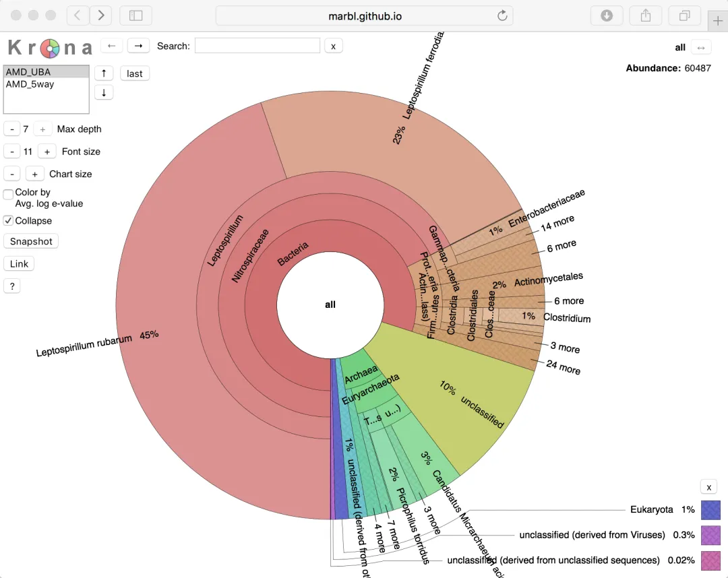Reload the page in browser toolbar
Screen dimensions: 728x578
(x=502, y=15)
